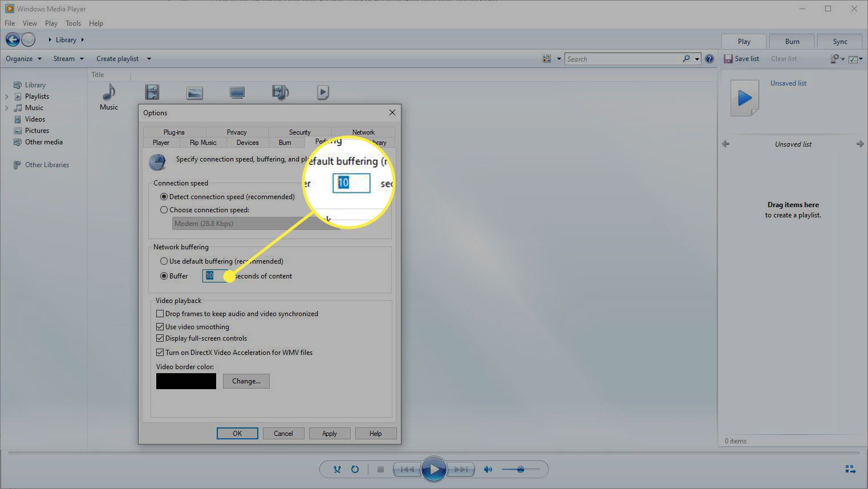Open the Modem (28.8 Kbps) speed dropdown
868x489 pixels.
click(x=255, y=223)
